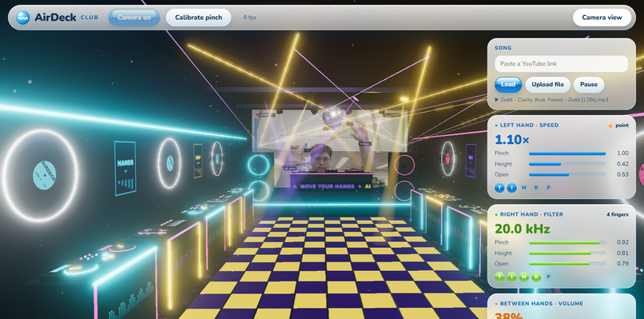Click right hand ring R indicator

(536, 277)
